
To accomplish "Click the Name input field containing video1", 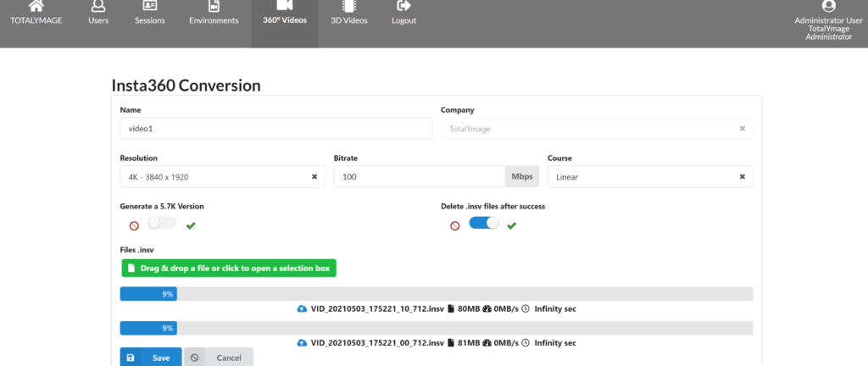I will tap(276, 128).
